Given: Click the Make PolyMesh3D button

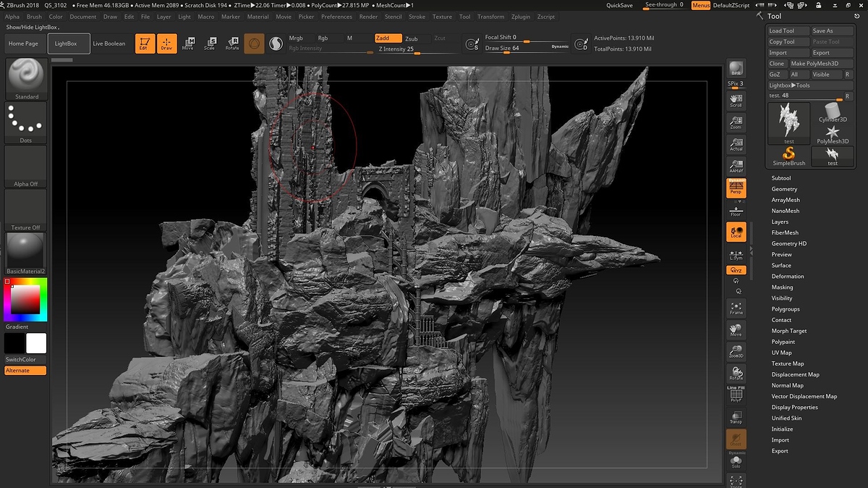Looking at the screenshot, I should tap(821, 64).
